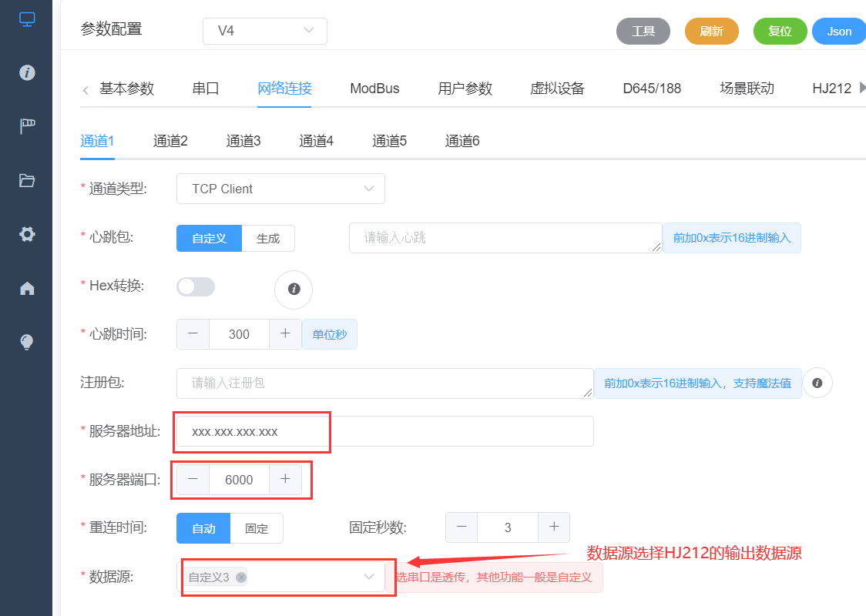Click the info icon next to Hex转换
Screen dimensions: 866x616
point(294,290)
